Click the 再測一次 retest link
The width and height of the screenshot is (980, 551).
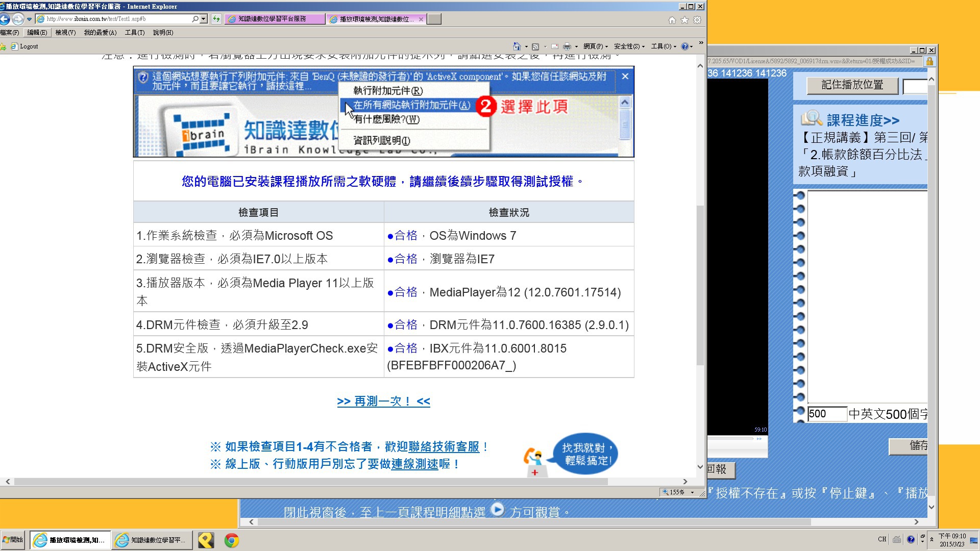click(383, 402)
